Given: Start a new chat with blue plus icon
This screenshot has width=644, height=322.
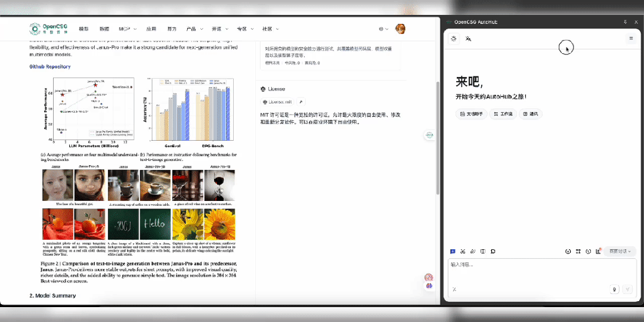Looking at the screenshot, I should (453, 252).
